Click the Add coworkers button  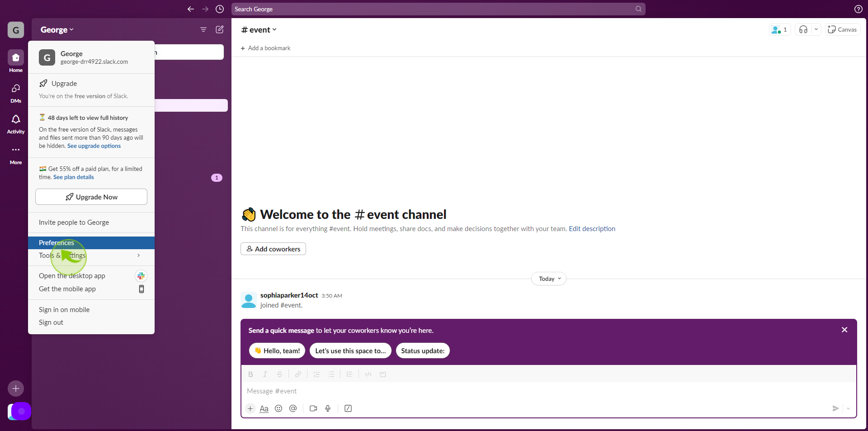point(273,249)
